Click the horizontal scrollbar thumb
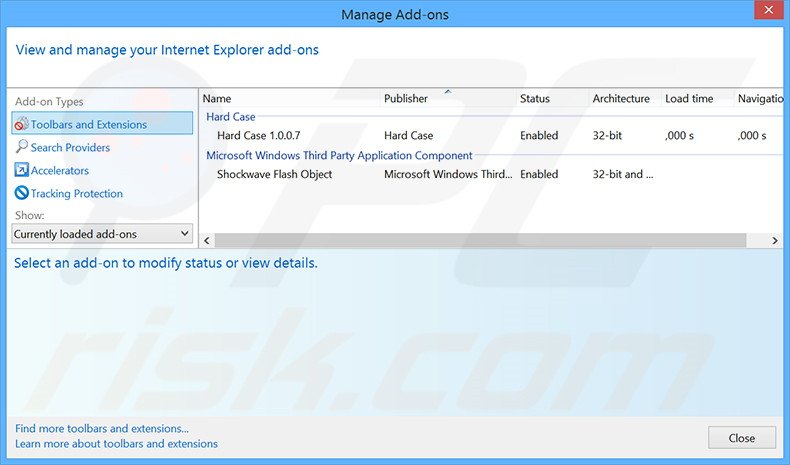The image size is (790, 465). coord(480,241)
